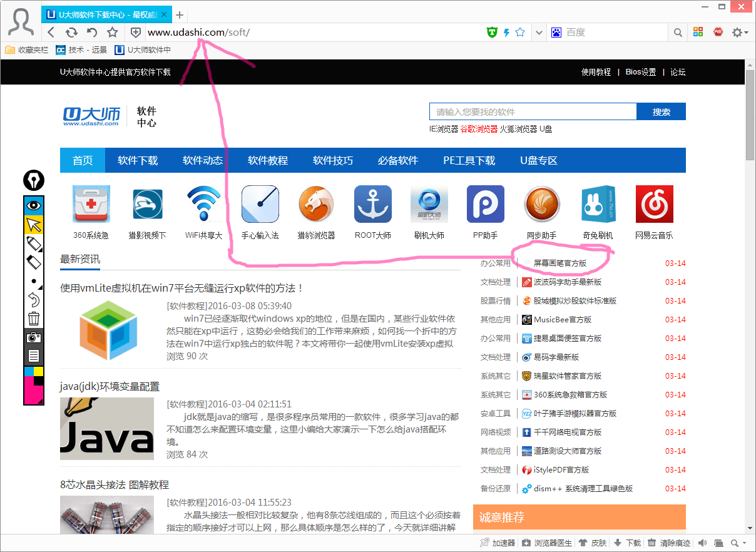This screenshot has width=756, height=552.
Task: Open the 论坛 header link
Action: [x=678, y=72]
